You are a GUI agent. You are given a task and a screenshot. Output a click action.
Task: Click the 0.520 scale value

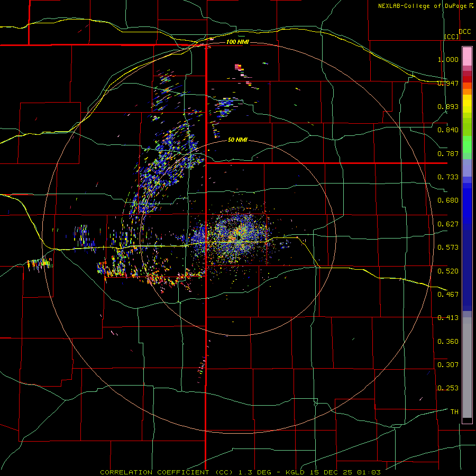coord(448,271)
